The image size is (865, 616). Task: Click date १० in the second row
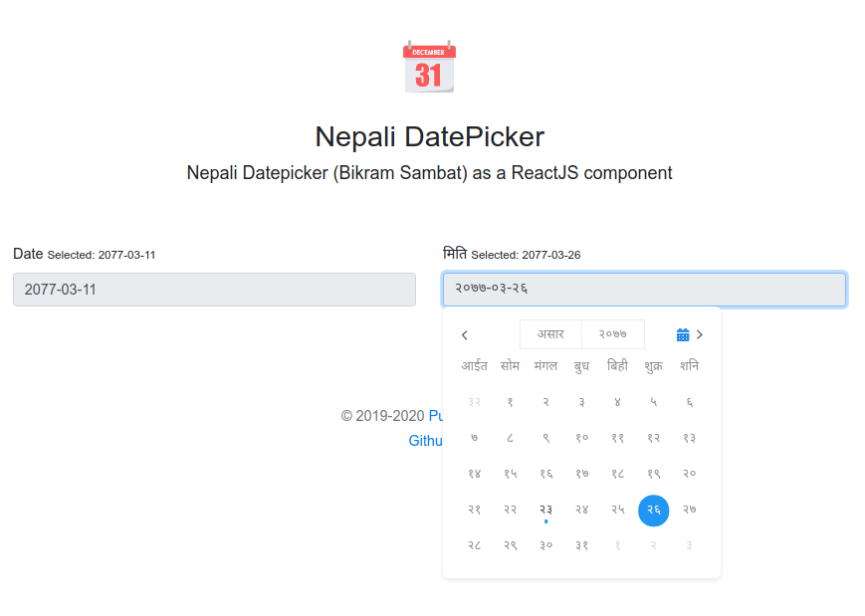coord(581,437)
